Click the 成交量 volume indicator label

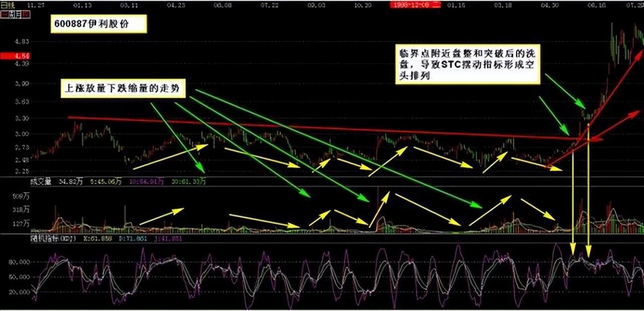tap(42, 181)
